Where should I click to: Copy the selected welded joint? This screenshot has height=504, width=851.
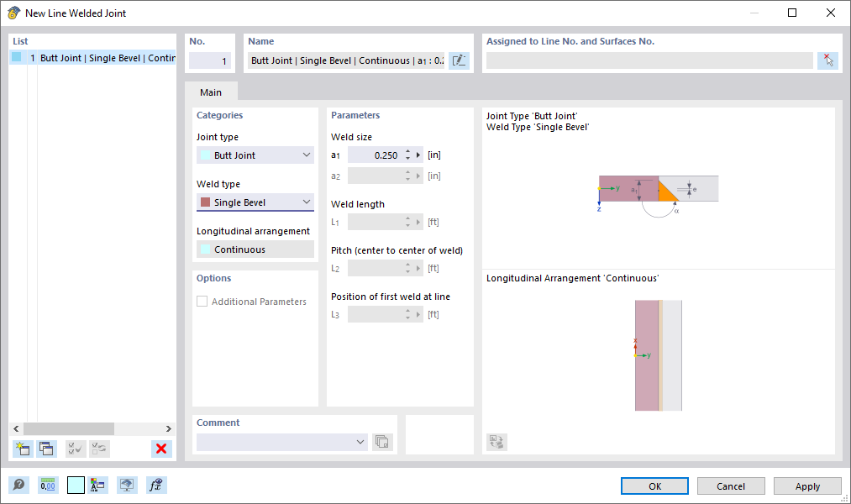click(x=47, y=449)
